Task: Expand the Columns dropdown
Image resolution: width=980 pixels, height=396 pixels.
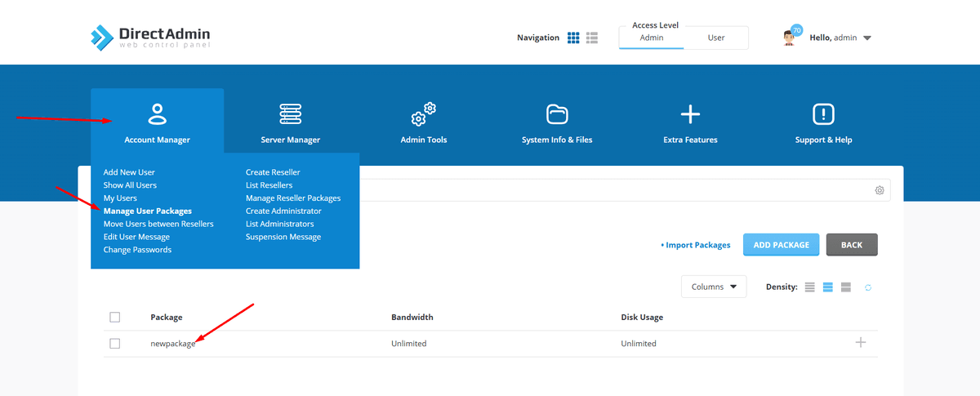Action: click(713, 287)
